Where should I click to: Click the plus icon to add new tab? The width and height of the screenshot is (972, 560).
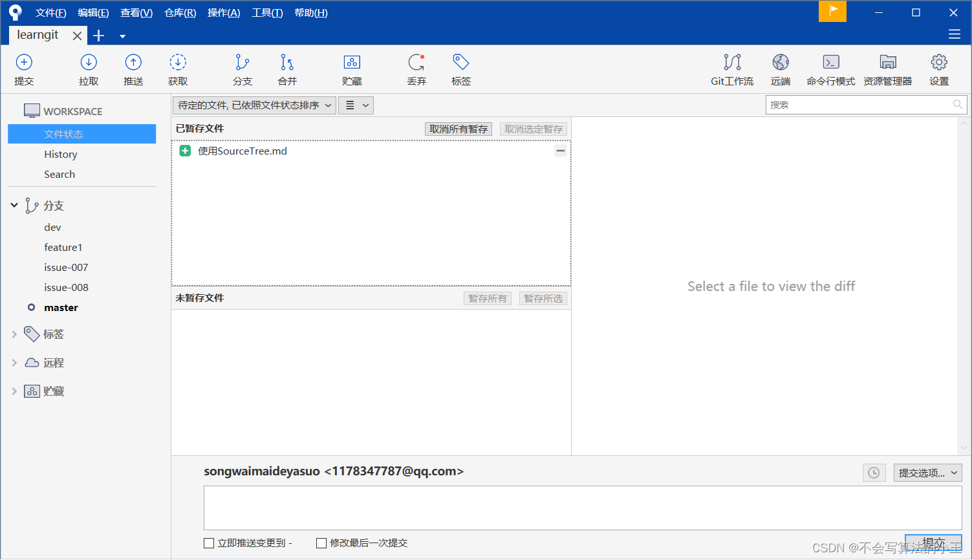pyautogui.click(x=99, y=36)
